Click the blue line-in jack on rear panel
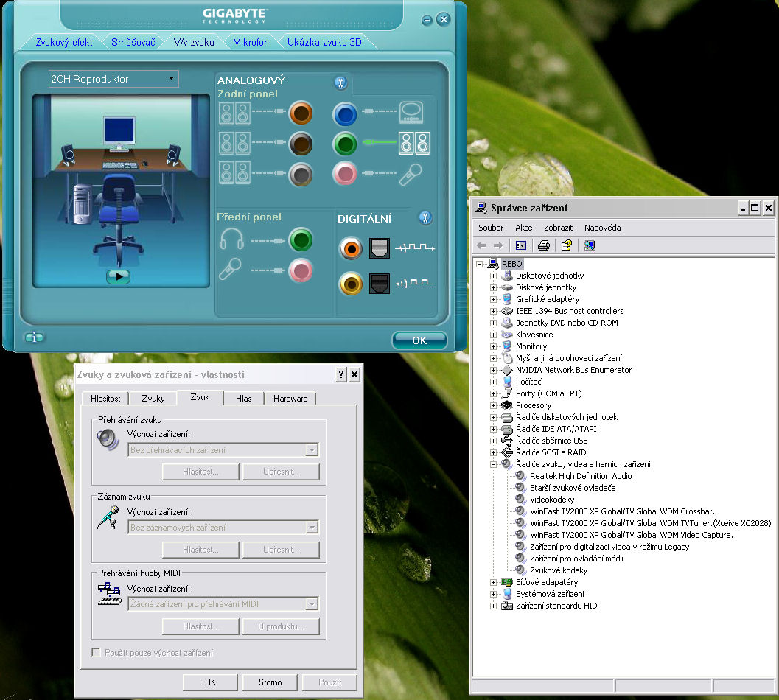779x700 pixels. (344, 113)
